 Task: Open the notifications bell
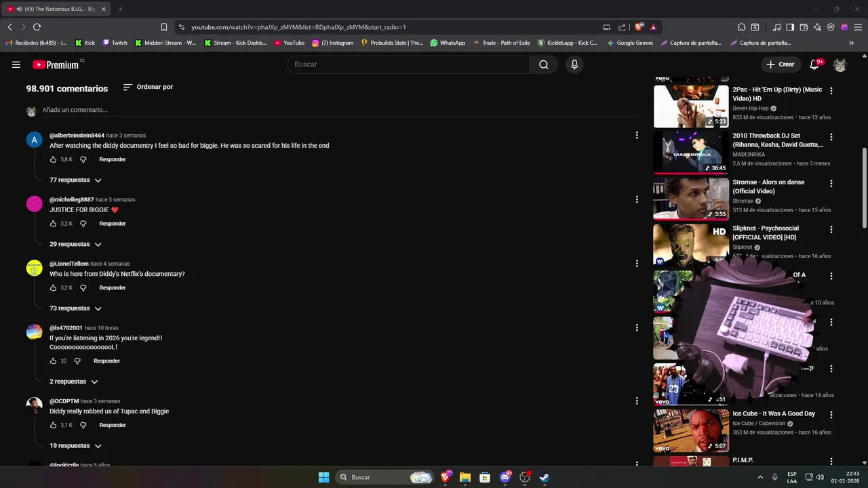coord(814,64)
